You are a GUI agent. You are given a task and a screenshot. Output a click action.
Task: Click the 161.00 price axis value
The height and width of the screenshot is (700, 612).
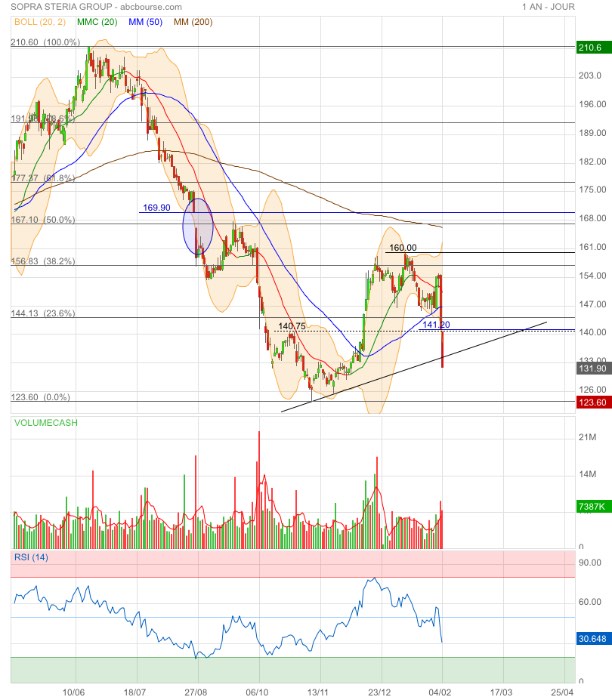[x=592, y=247]
